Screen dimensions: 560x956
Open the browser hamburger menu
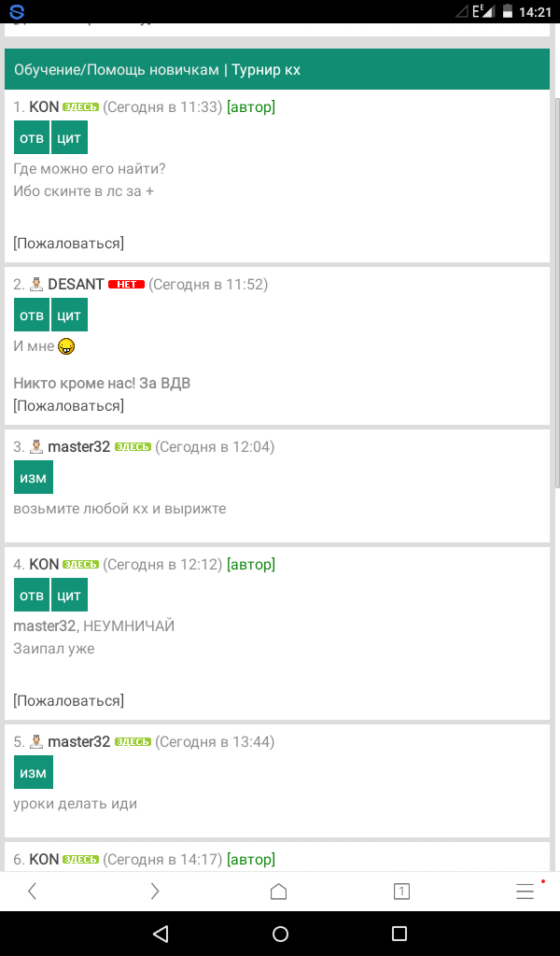(525, 892)
